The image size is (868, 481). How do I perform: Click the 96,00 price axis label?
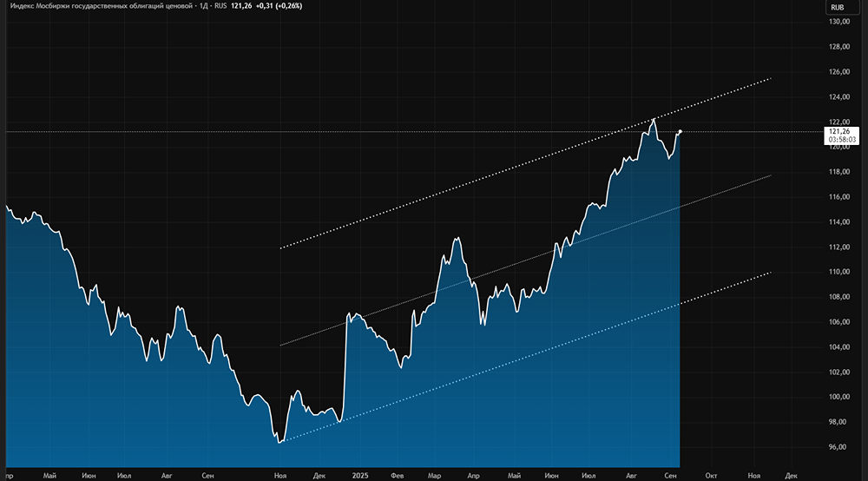tap(839, 446)
